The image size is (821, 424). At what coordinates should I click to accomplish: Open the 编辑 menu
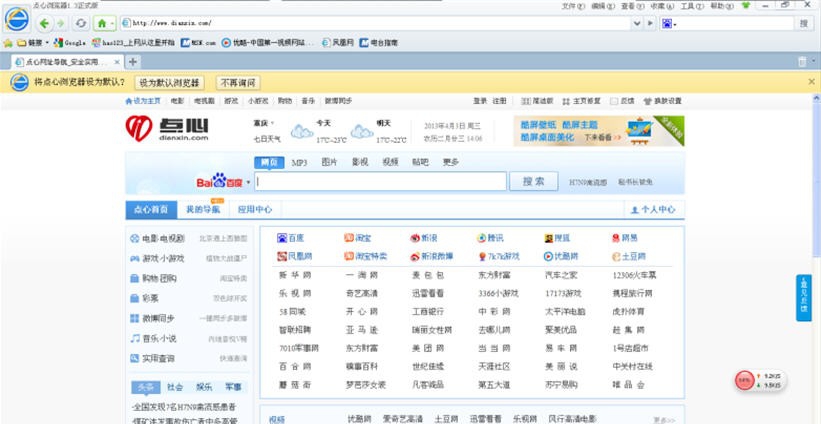pyautogui.click(x=603, y=6)
